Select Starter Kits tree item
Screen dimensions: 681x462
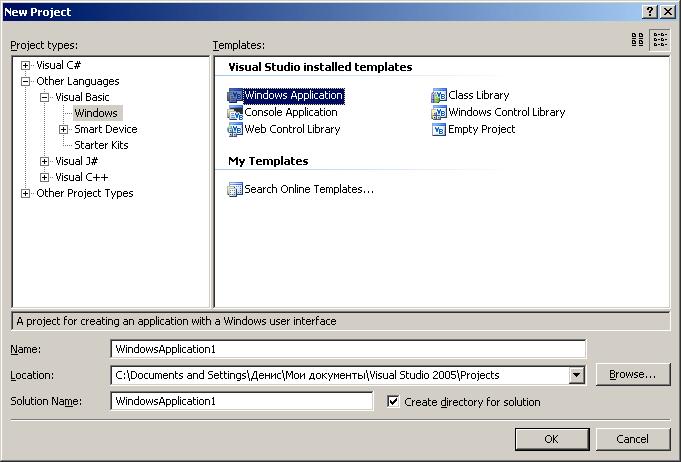coord(101,145)
